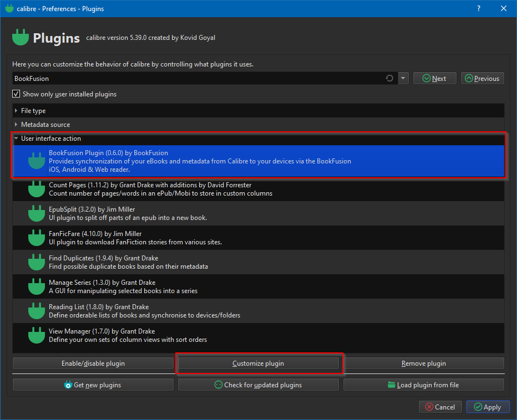Click the calibre logo in the title bar
Viewport: 517px width, 420px height.
[x=9, y=8]
